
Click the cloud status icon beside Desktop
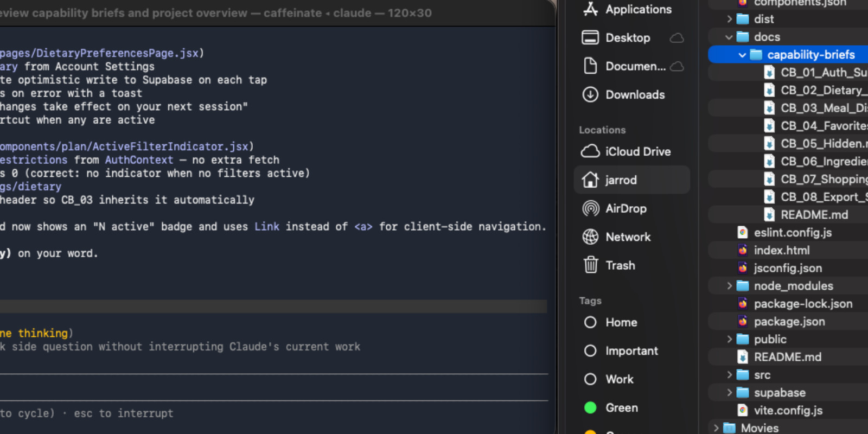(x=676, y=38)
